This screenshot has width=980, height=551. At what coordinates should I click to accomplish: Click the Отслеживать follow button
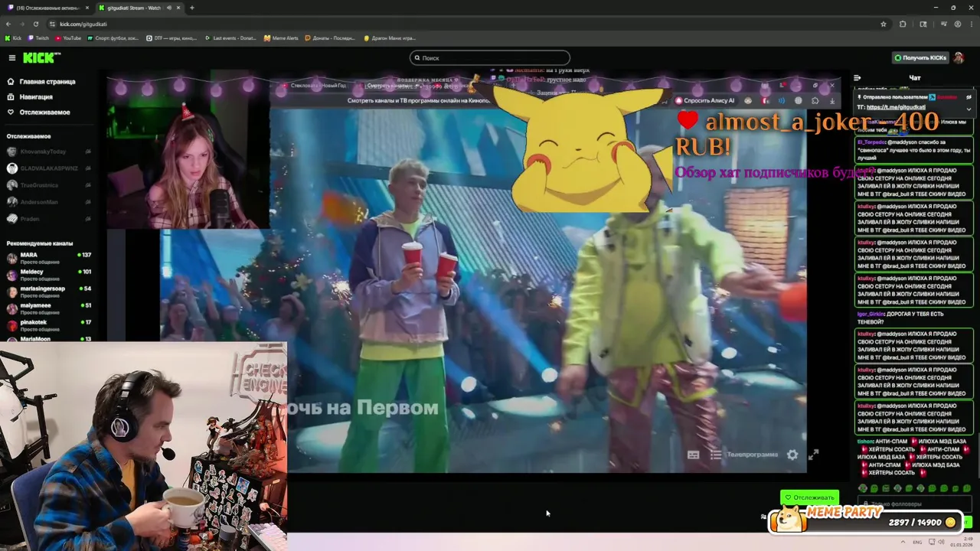[x=809, y=497]
